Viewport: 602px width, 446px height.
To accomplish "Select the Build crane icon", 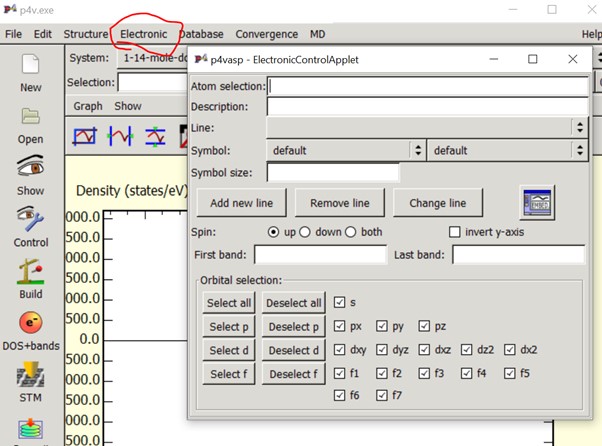I will (30, 271).
